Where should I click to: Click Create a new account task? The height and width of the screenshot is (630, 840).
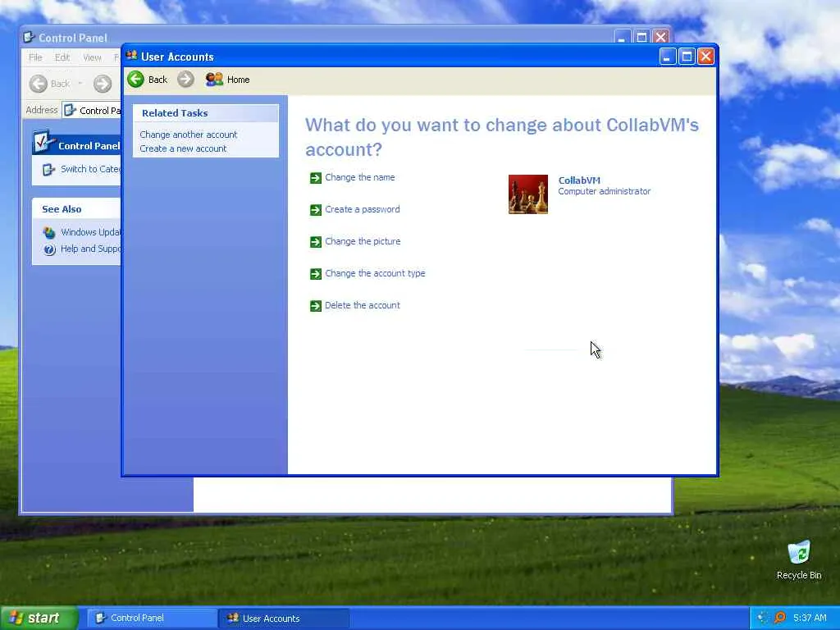coord(183,148)
